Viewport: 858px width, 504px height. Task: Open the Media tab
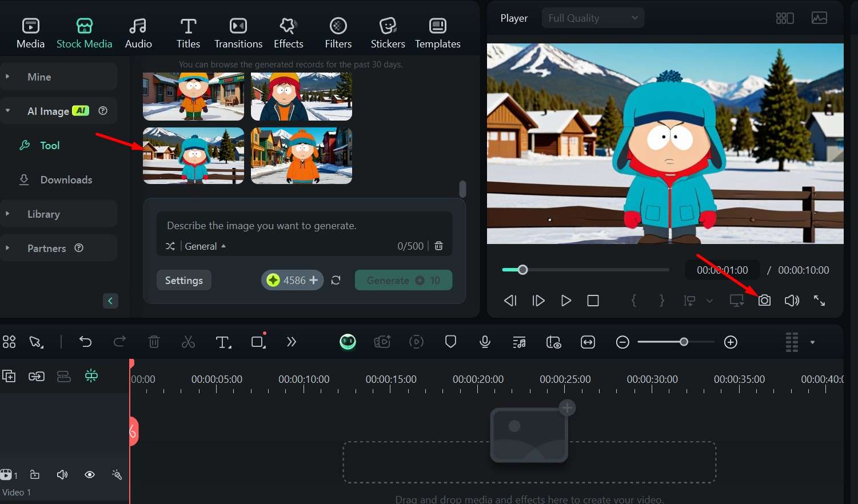(x=30, y=33)
